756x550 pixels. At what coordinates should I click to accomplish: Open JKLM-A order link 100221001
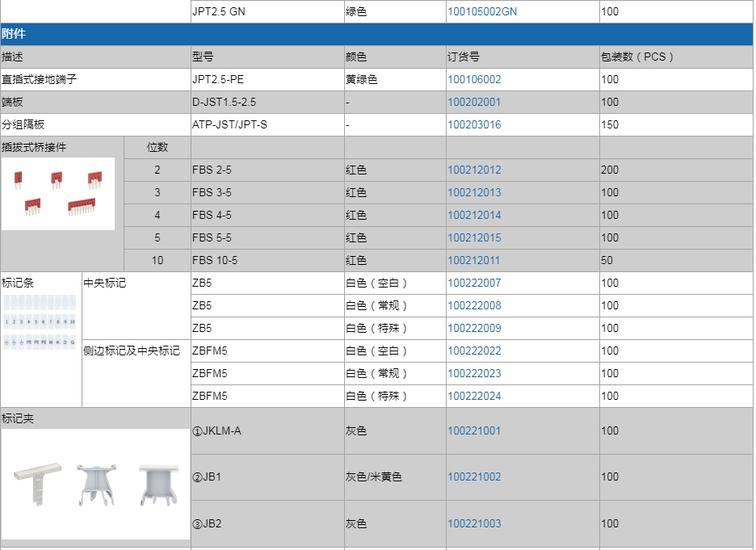click(474, 431)
